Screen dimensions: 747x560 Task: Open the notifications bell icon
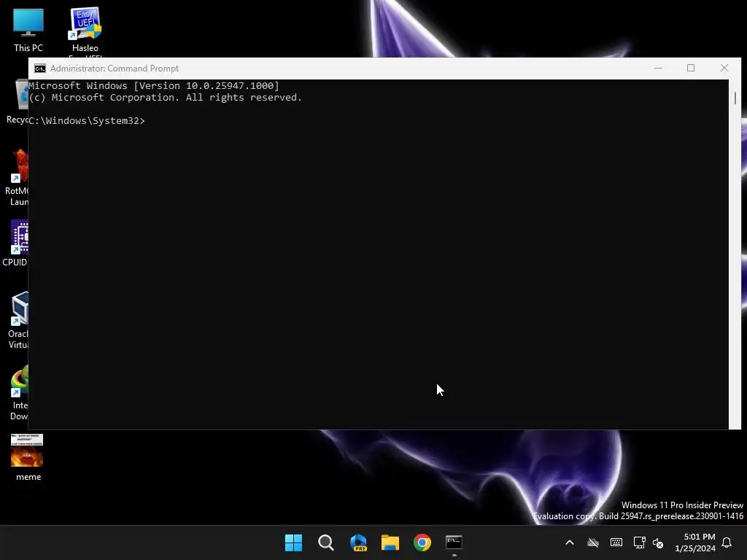[727, 542]
